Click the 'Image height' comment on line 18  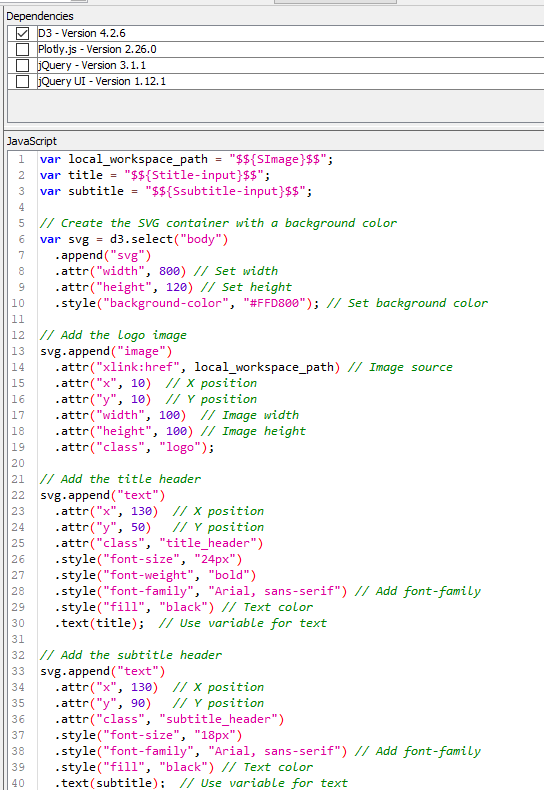point(253,431)
